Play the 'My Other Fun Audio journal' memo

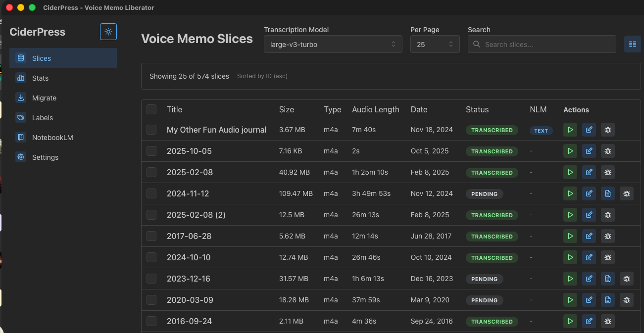click(570, 130)
